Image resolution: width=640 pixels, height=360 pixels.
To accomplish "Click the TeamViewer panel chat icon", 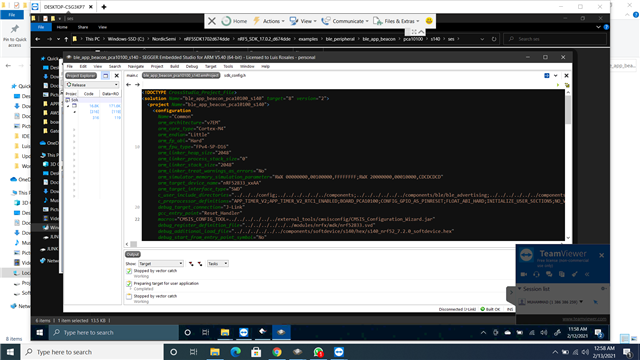I will [549, 274].
